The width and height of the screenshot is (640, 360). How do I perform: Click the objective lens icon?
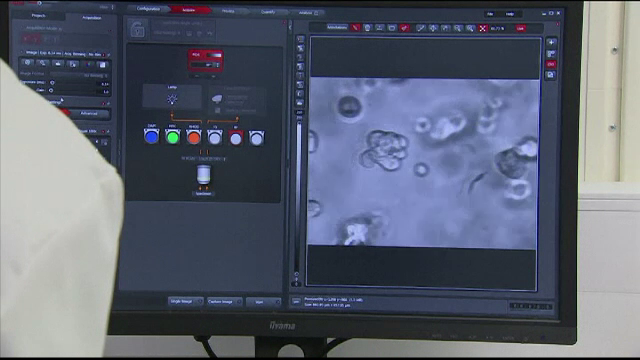(203, 174)
